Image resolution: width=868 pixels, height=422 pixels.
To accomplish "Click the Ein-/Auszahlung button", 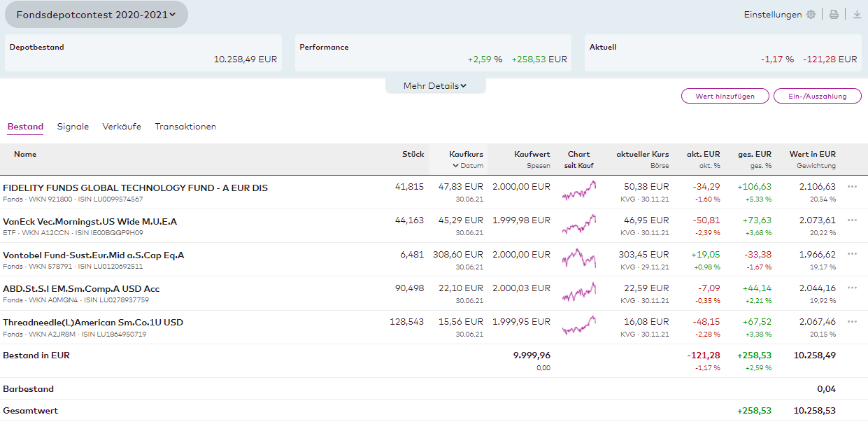I will [x=817, y=97].
